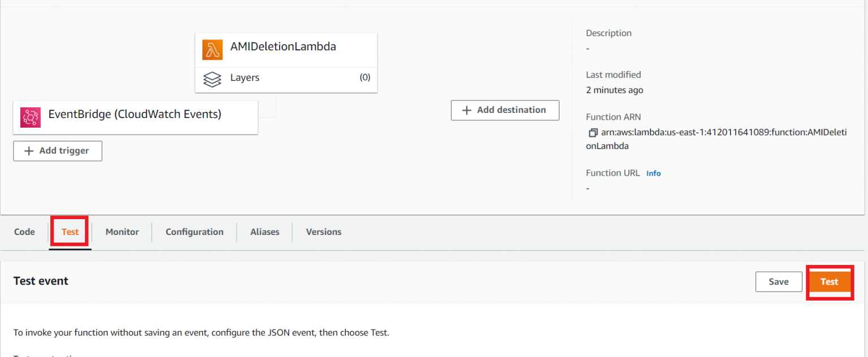Image resolution: width=868 pixels, height=357 pixels.
Task: Switch to the Monitor tab
Action: [121, 232]
